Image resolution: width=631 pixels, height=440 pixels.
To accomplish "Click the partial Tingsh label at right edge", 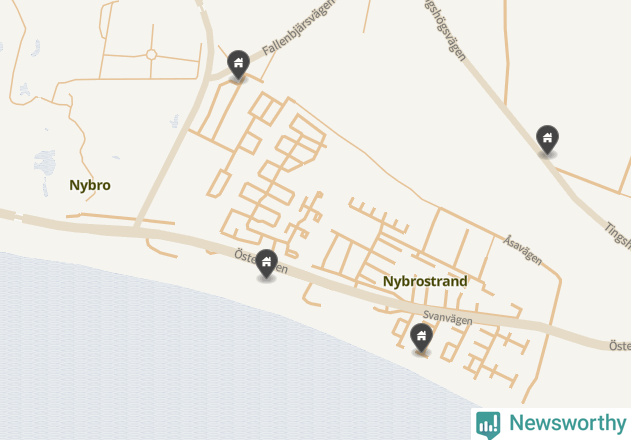I will 618,235.
